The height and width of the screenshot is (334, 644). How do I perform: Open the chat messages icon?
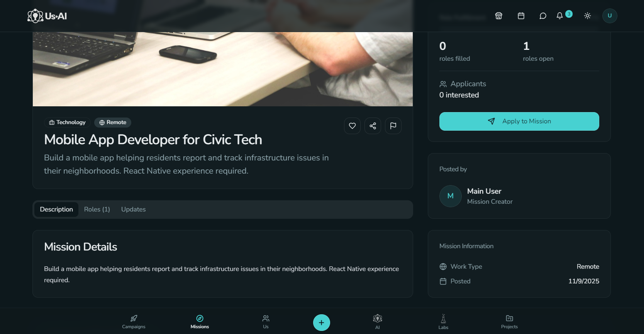click(x=543, y=16)
